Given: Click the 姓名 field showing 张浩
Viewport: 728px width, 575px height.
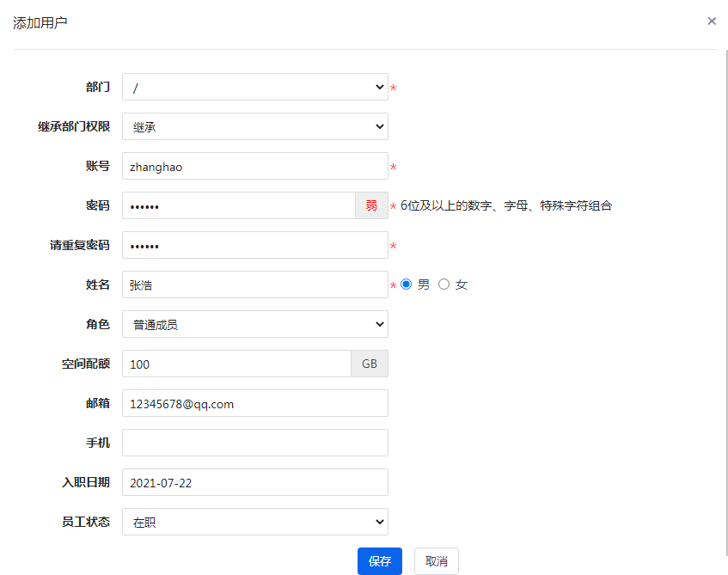Looking at the screenshot, I should pos(255,284).
